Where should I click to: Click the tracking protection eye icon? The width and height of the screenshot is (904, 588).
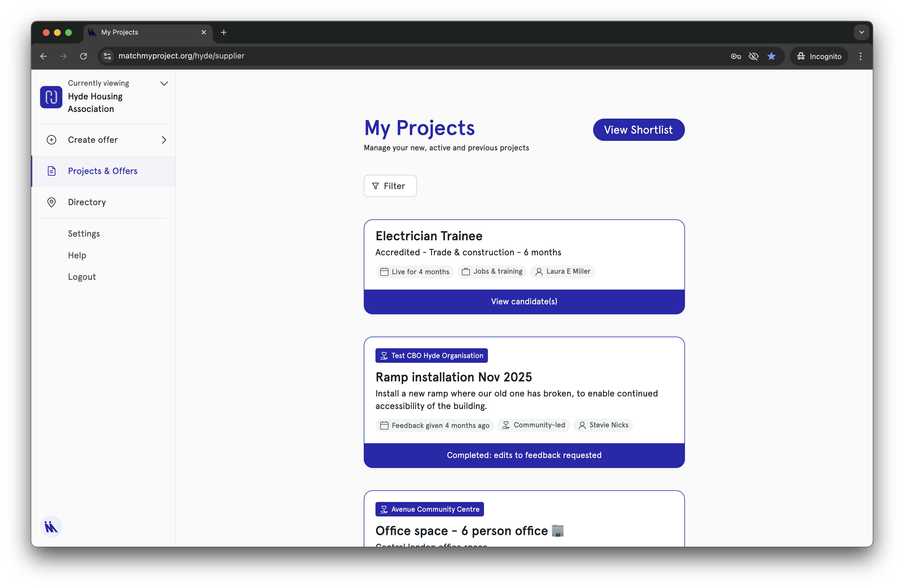pyautogui.click(x=753, y=56)
